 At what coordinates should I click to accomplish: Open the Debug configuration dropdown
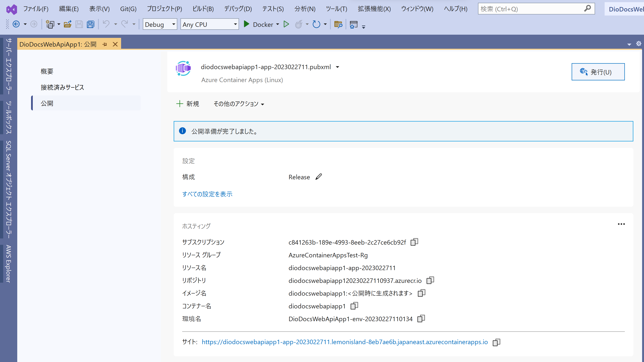pos(160,24)
